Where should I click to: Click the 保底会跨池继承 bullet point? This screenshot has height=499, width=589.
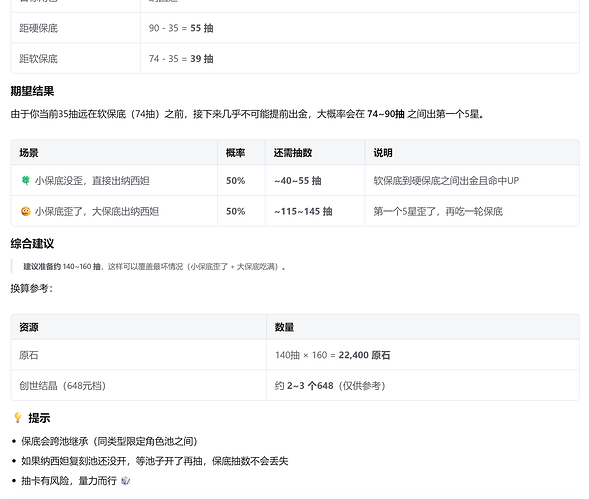[109, 441]
